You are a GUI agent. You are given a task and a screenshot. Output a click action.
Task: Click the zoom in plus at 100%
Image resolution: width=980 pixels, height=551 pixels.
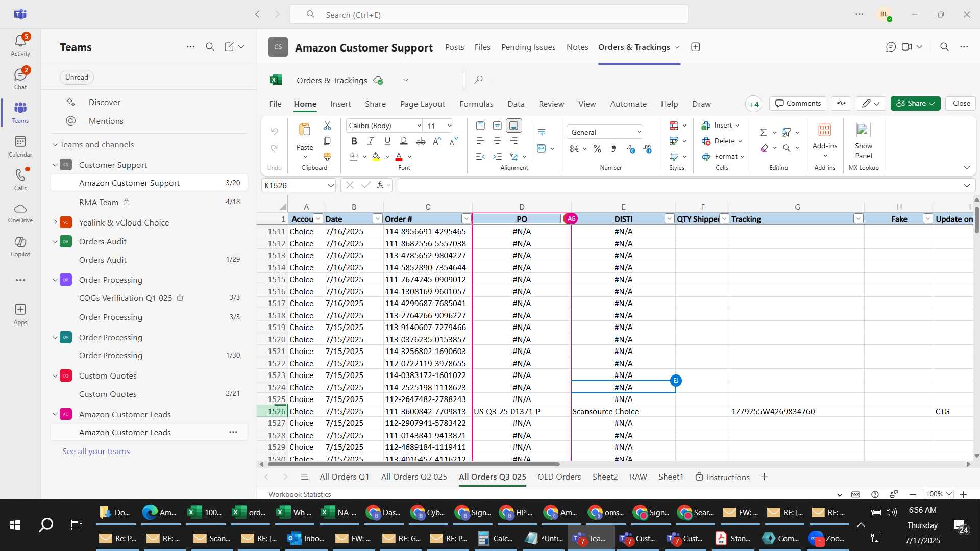963,494
